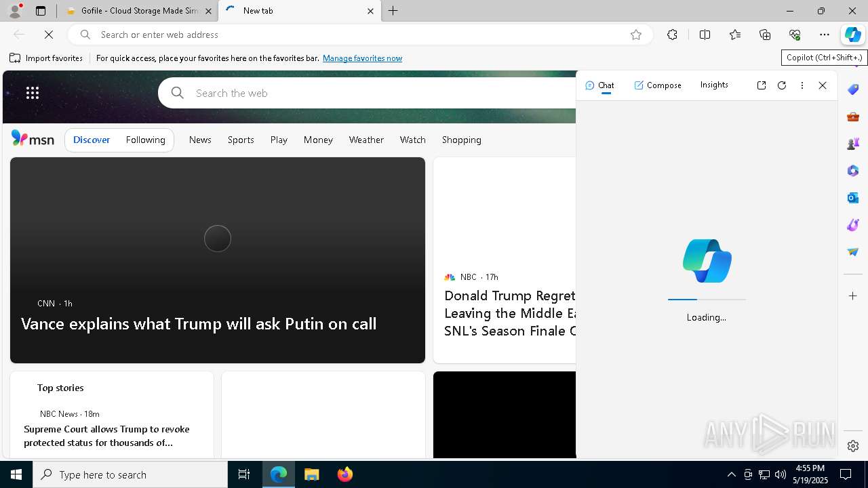Image resolution: width=868 pixels, height=488 pixels.
Task: Open Manage favorites now link
Action: coord(362,58)
